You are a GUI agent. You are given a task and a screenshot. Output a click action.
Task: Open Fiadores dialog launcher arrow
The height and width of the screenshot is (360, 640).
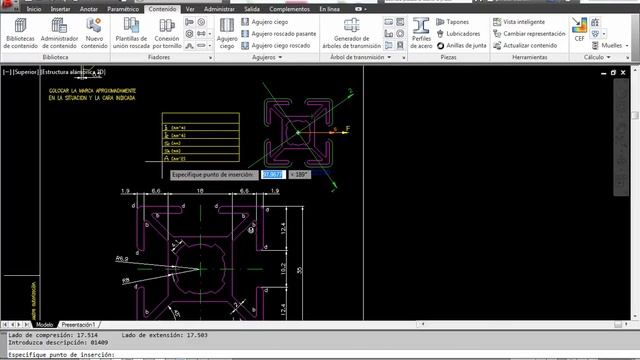click(x=211, y=58)
